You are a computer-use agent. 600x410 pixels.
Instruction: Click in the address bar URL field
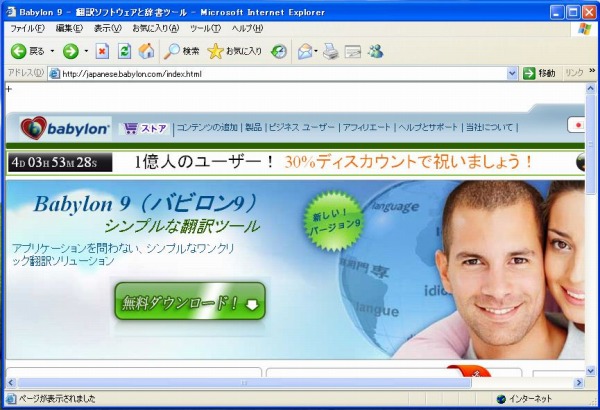point(280,73)
